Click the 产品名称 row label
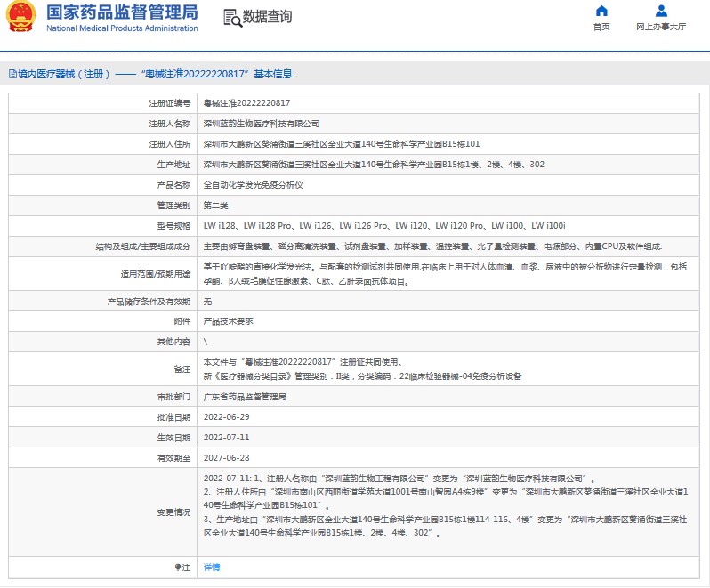Image resolution: width=710 pixels, height=588 pixels. [173, 185]
